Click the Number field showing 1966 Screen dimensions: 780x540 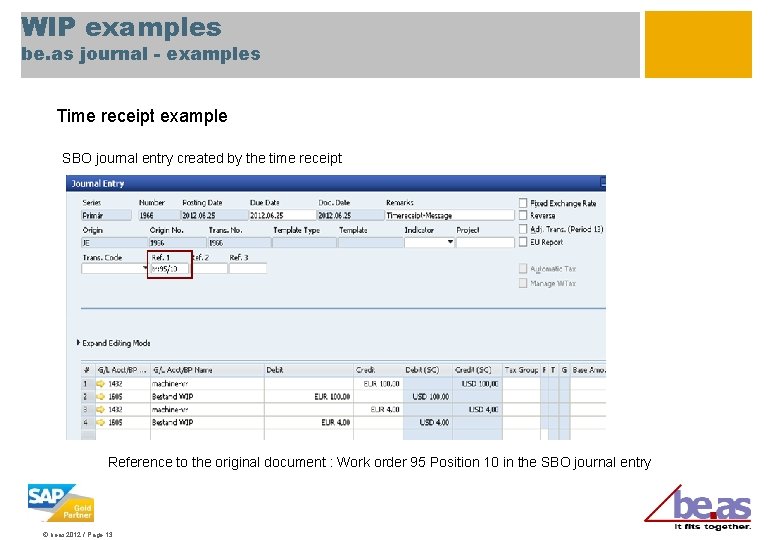(x=159, y=215)
